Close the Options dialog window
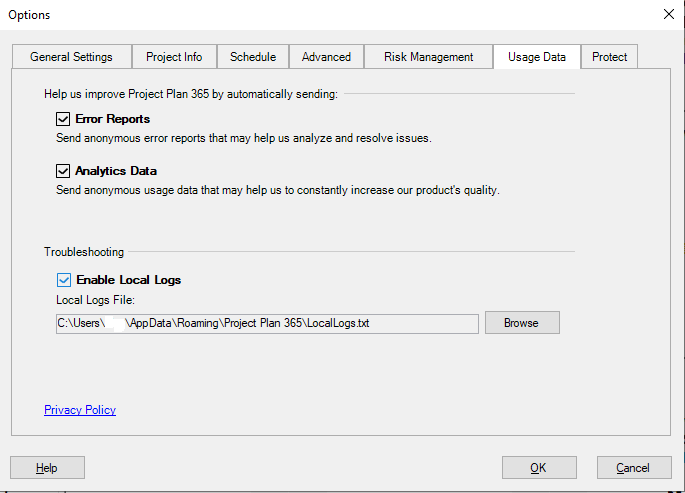685x493 pixels. click(x=668, y=14)
